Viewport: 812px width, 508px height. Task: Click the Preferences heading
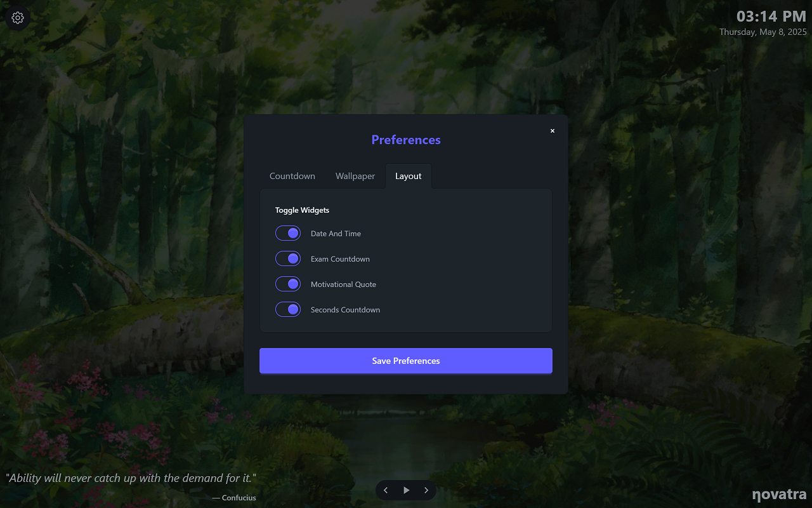click(406, 140)
